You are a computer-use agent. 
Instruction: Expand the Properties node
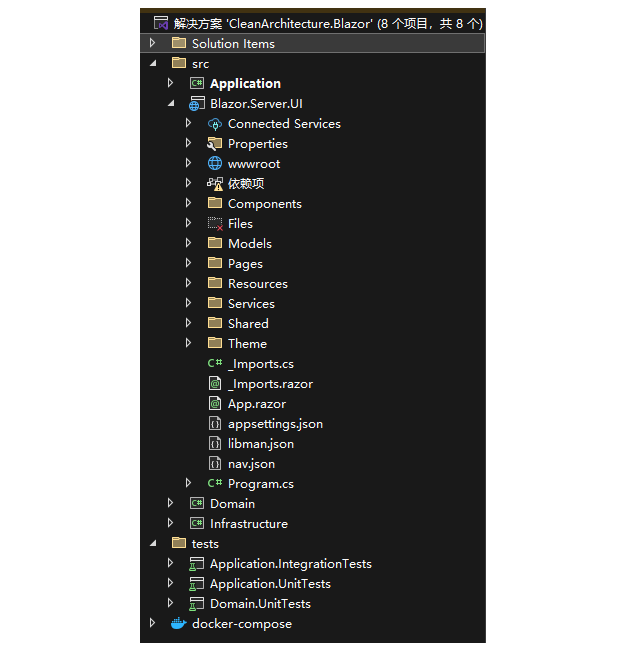coord(189,143)
